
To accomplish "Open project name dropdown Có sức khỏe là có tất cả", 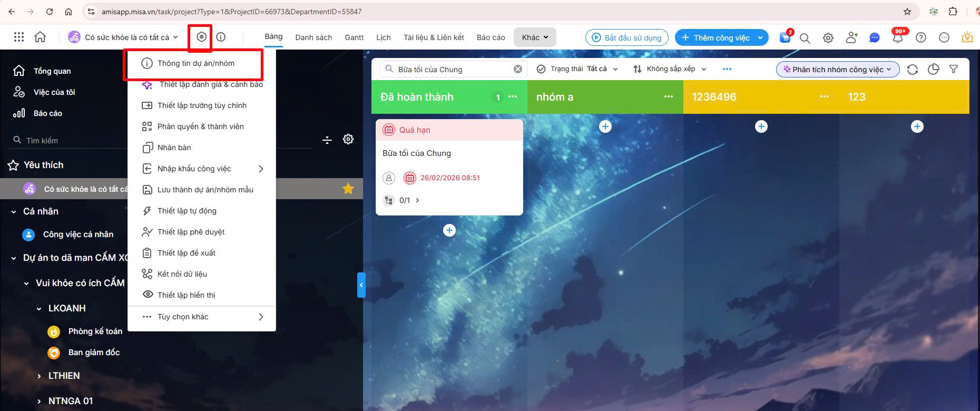I will coord(123,37).
